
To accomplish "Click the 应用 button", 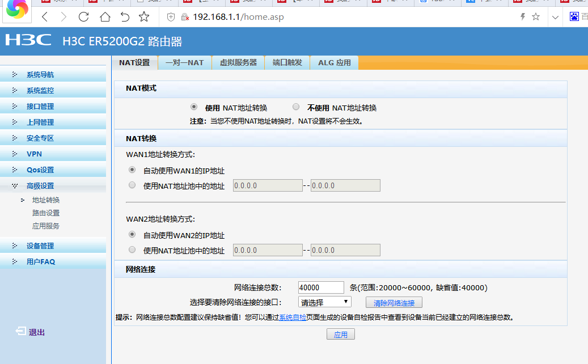I will click(x=341, y=335).
